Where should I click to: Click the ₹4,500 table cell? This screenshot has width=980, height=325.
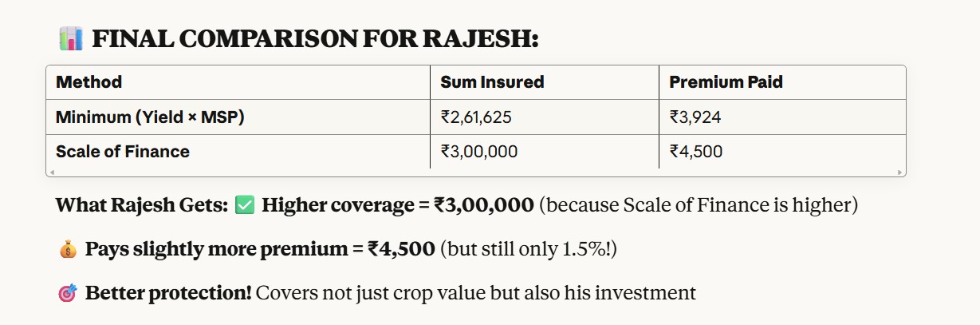pos(696,151)
